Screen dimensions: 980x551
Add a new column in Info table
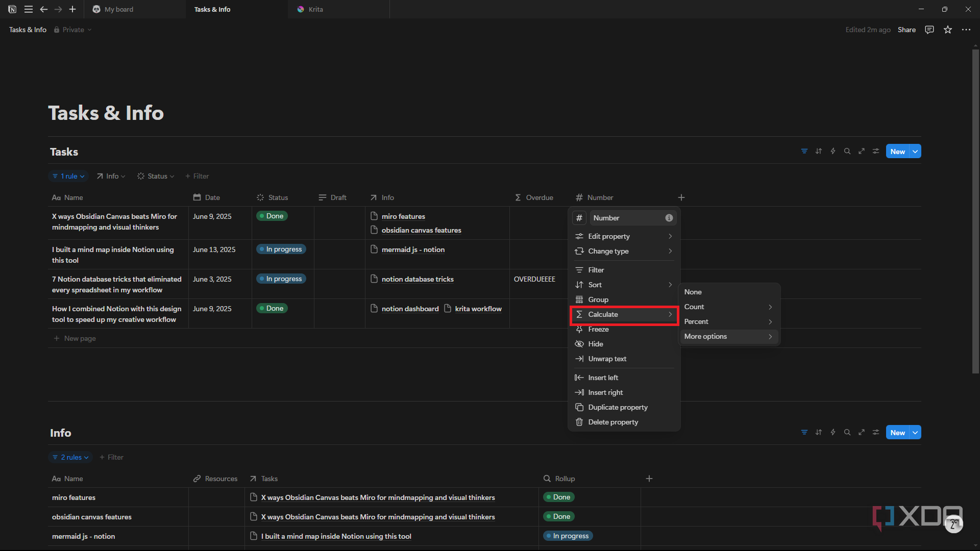click(649, 479)
